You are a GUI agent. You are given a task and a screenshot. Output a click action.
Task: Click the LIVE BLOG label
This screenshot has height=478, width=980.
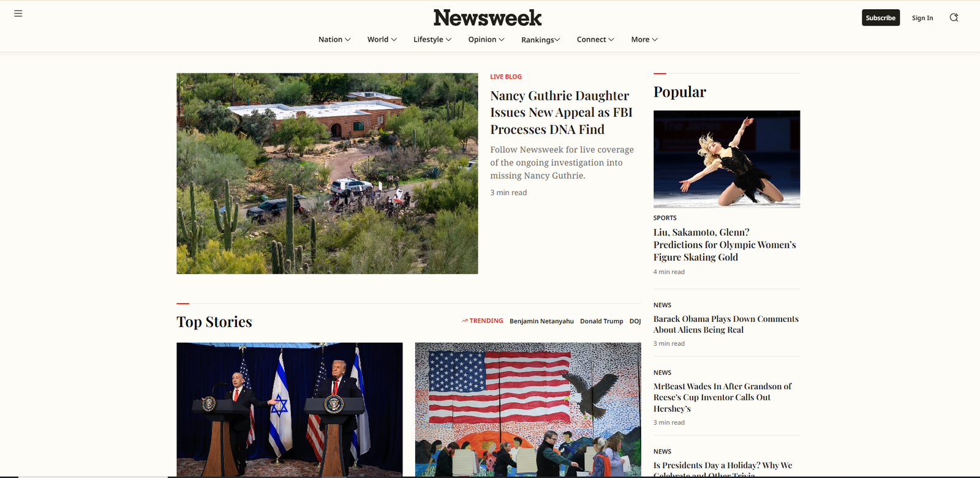[x=506, y=77]
